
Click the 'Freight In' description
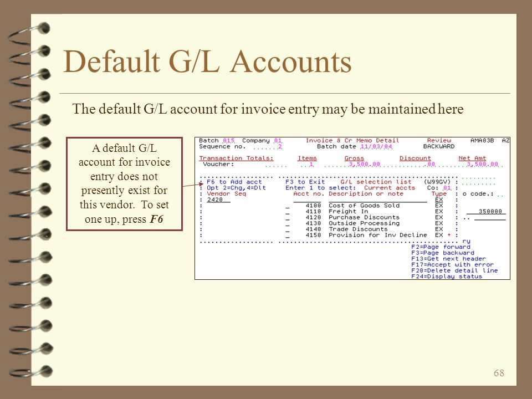349,212
